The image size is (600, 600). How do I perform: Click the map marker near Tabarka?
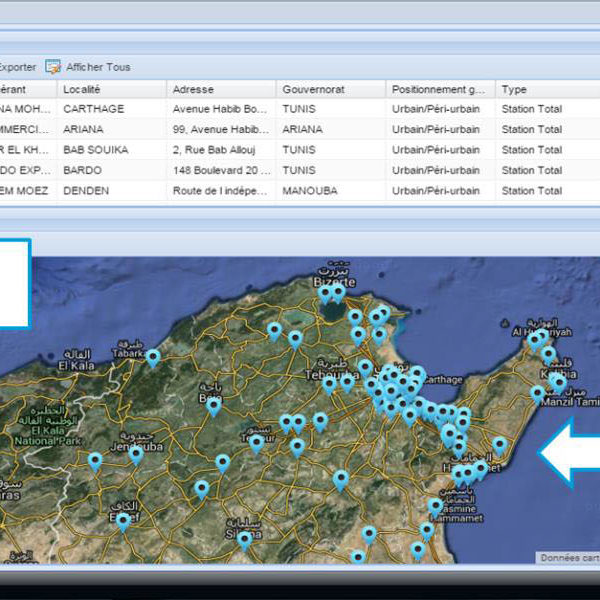coord(152,356)
